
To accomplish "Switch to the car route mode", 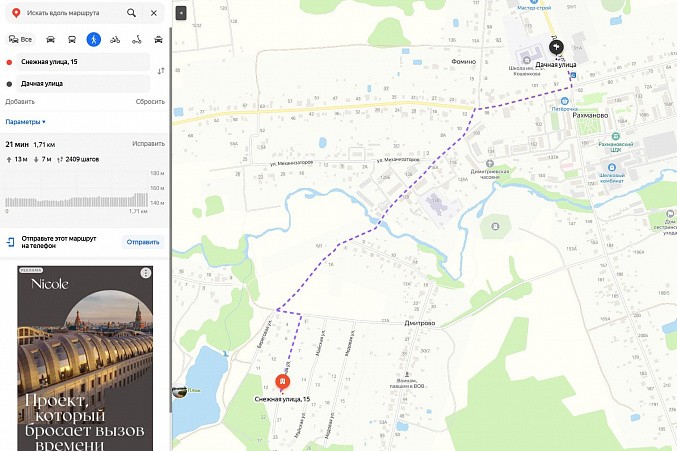I will (x=50, y=40).
